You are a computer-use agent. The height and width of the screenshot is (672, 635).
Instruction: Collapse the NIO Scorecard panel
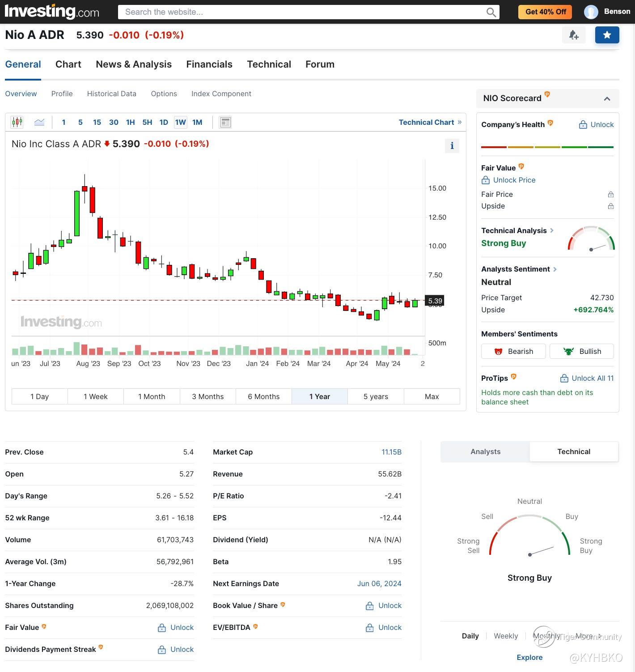tap(607, 99)
